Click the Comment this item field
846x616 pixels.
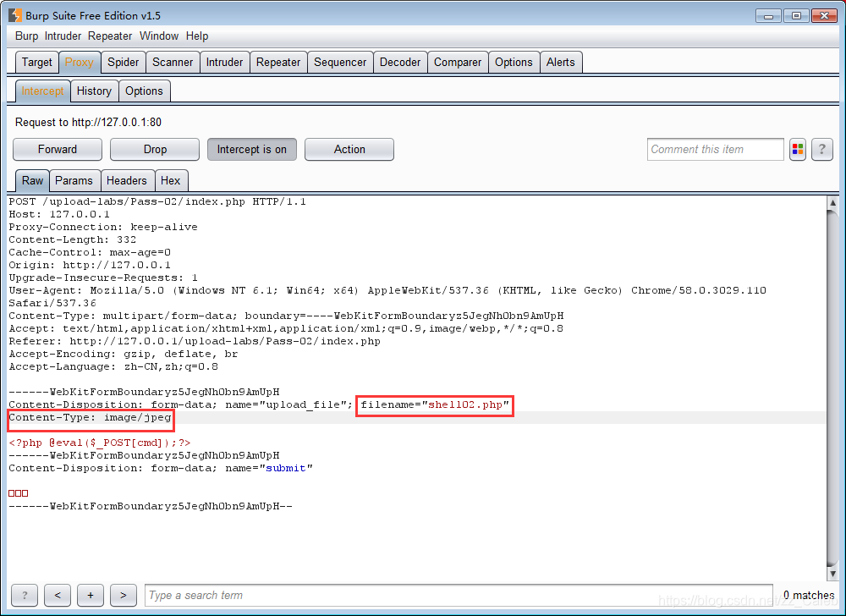716,150
